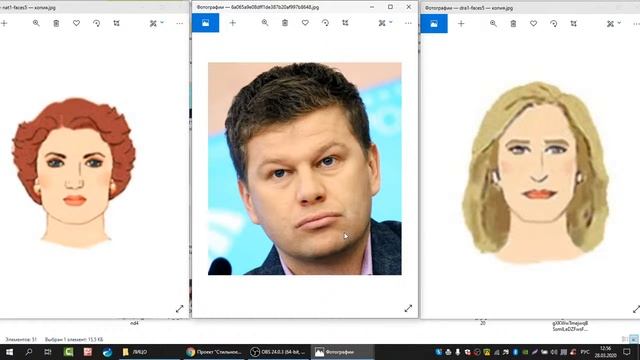The width and height of the screenshot is (640, 360).
Task: Switch Explorer to large thumbnails view button
Action: pyautogui.click(x=633, y=339)
